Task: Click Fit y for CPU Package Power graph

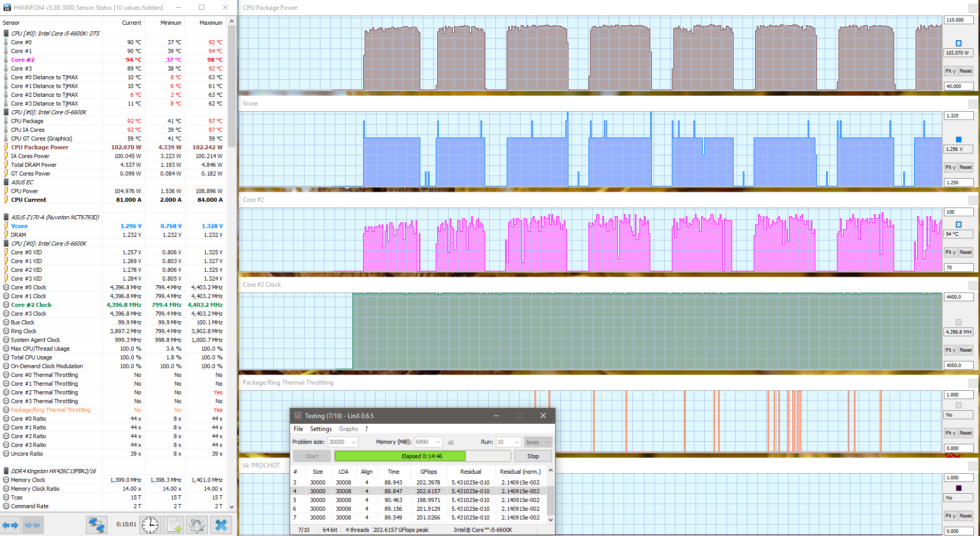Action: click(950, 71)
